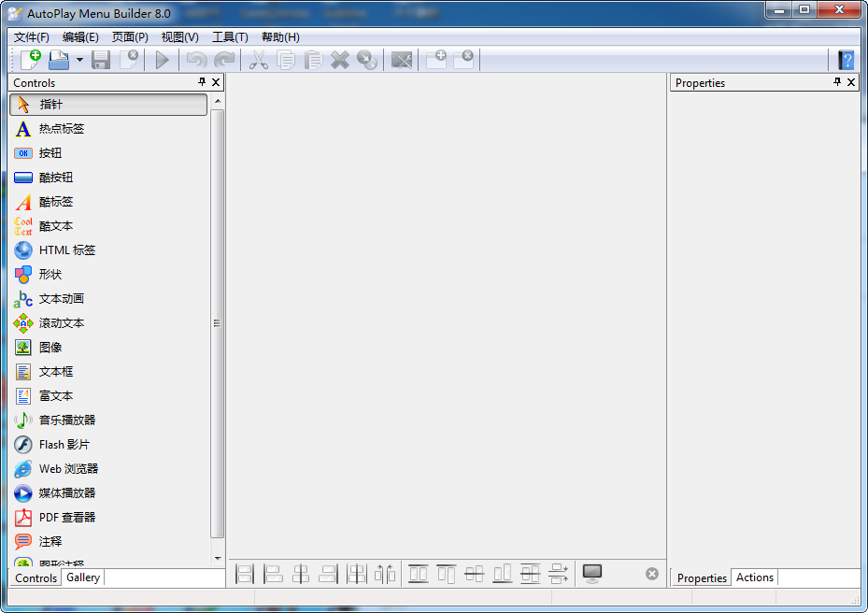Select the 滚动文本 control
Viewport: 868px width, 613px height.
108,322
